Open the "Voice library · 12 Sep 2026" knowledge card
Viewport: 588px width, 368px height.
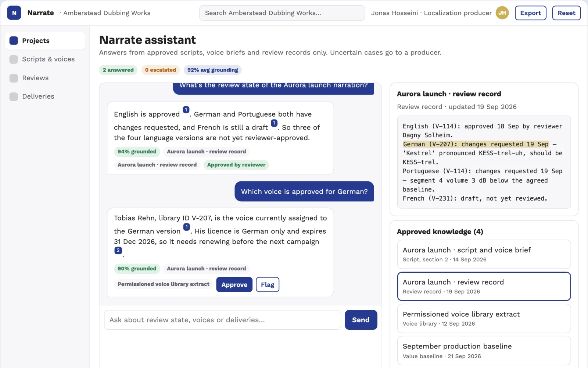point(484,319)
